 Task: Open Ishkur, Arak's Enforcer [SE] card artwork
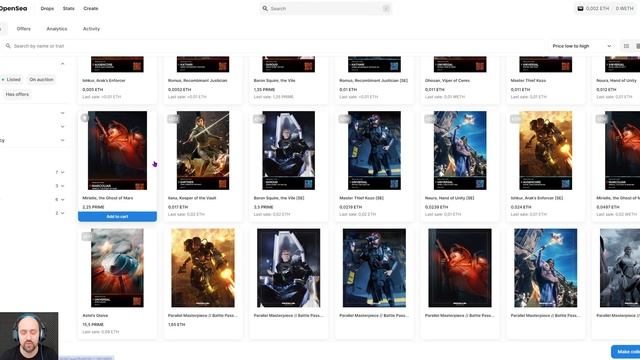[546, 151]
